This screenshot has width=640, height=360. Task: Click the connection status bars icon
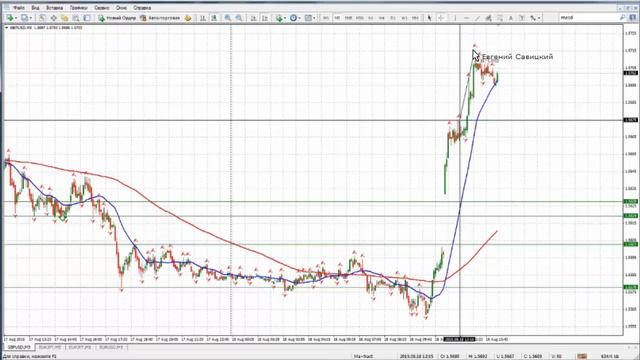[582, 356]
